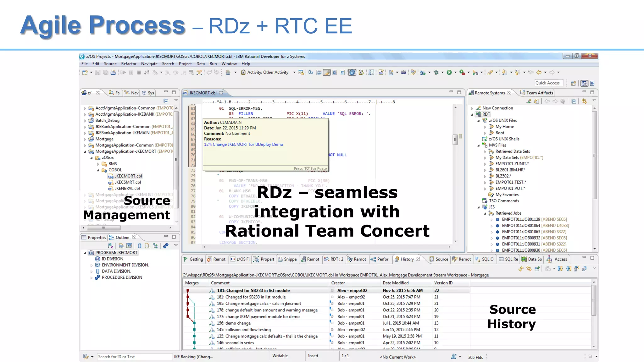Image resolution: width=644 pixels, height=362 pixels.
Task: Click the Home icon in the toolbar
Action: pos(228,73)
